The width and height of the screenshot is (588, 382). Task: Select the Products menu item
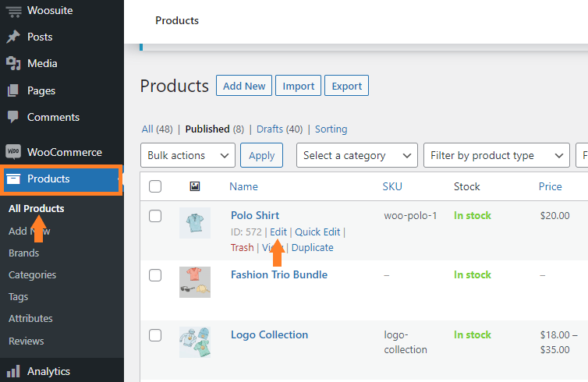click(x=62, y=179)
